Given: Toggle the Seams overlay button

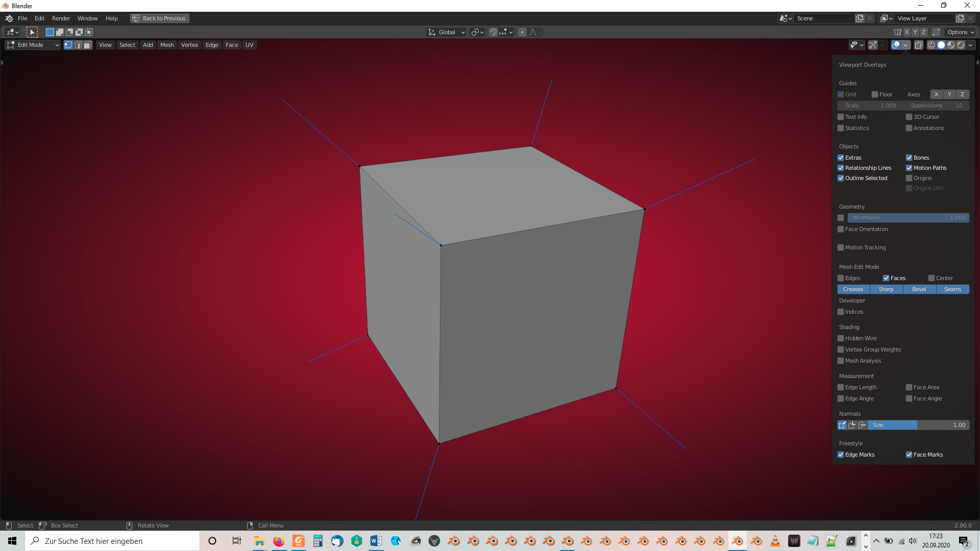Looking at the screenshot, I should (952, 289).
